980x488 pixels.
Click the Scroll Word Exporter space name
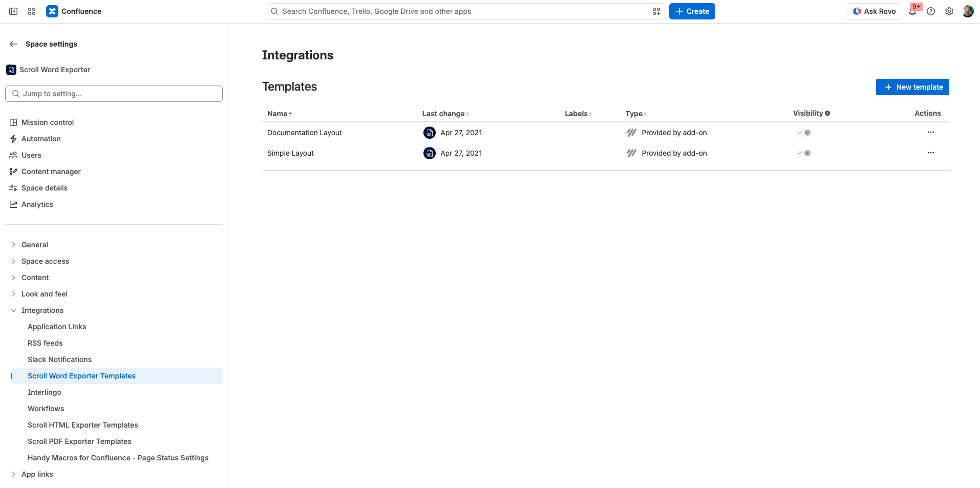point(55,70)
